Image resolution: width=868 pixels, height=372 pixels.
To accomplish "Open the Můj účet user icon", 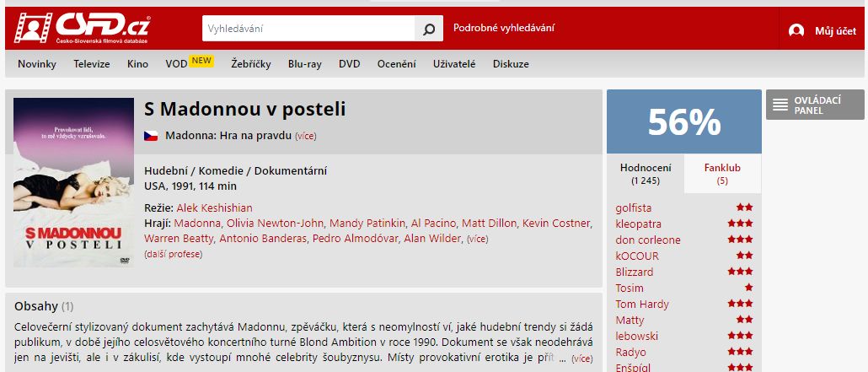I will (796, 30).
